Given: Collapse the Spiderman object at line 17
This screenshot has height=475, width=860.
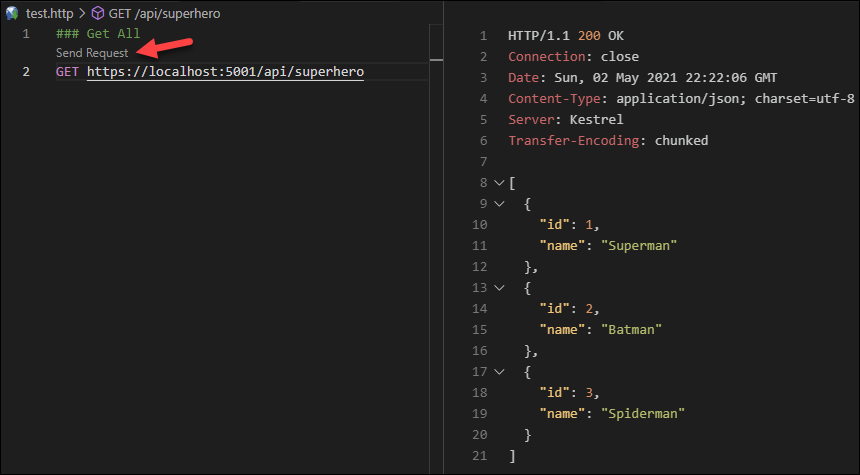Looking at the screenshot, I should coord(499,371).
